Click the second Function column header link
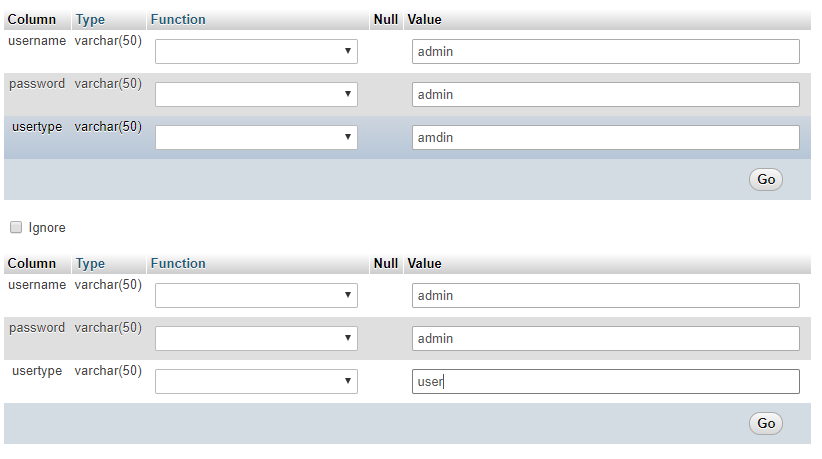Image resolution: width=822 pixels, height=459 pixels. pos(178,264)
